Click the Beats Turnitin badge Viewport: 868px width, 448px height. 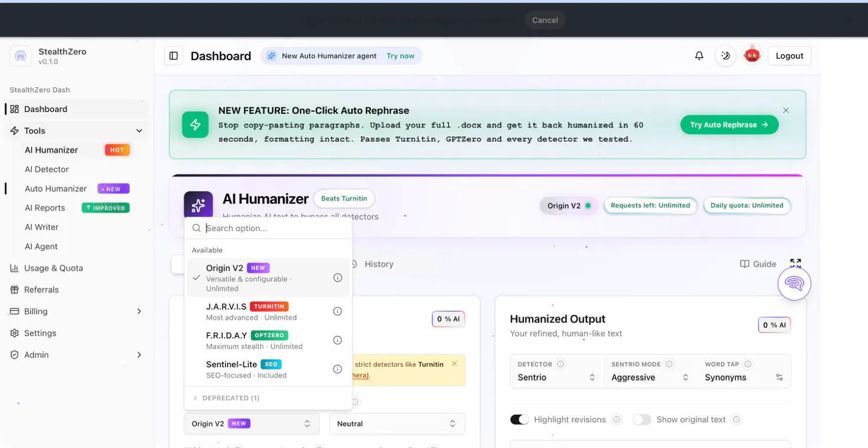[x=344, y=199]
